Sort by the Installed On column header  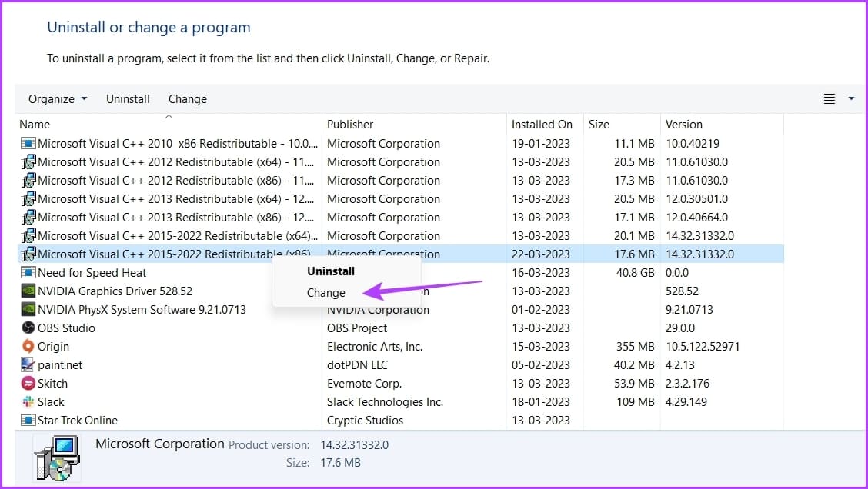pyautogui.click(x=542, y=125)
